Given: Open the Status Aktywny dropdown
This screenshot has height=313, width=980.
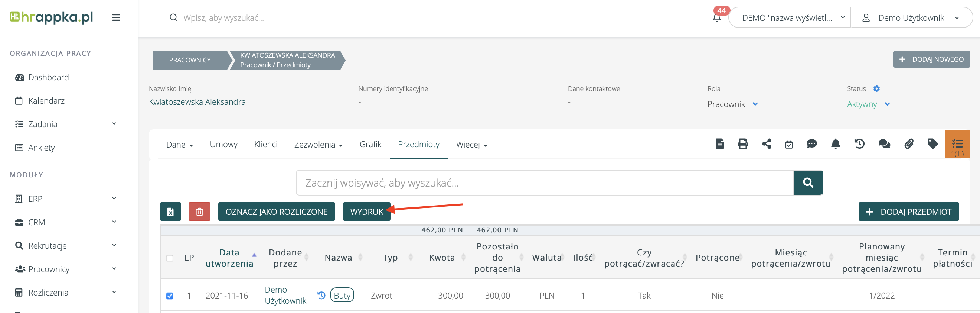Looking at the screenshot, I should (868, 104).
